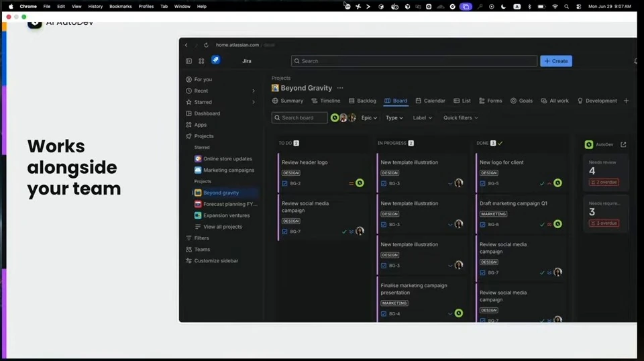Open the app switcher grid icon
Viewport: 644px width, 361px height.
(201, 61)
